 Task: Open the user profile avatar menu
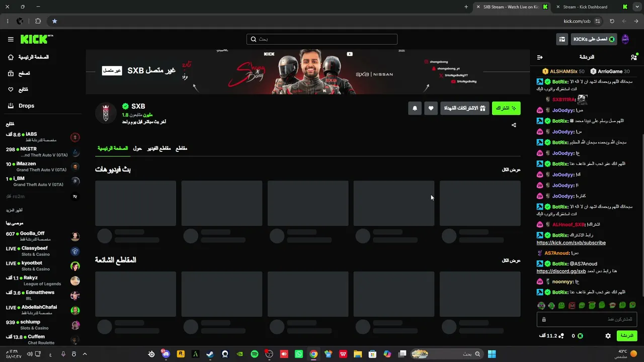pyautogui.click(x=625, y=39)
